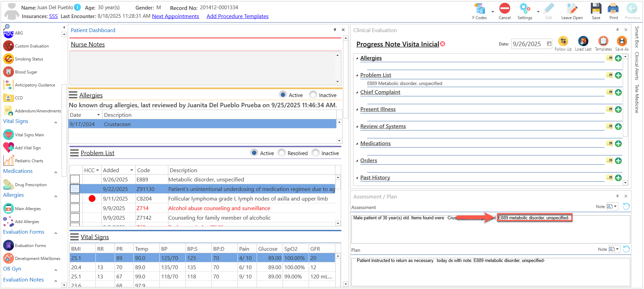Open the ABG sidebar icon

(8, 33)
